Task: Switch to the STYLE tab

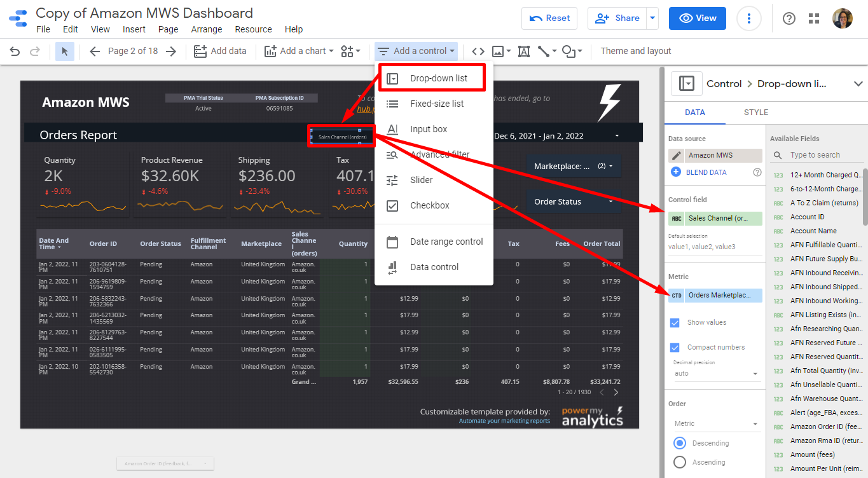Action: point(756,113)
